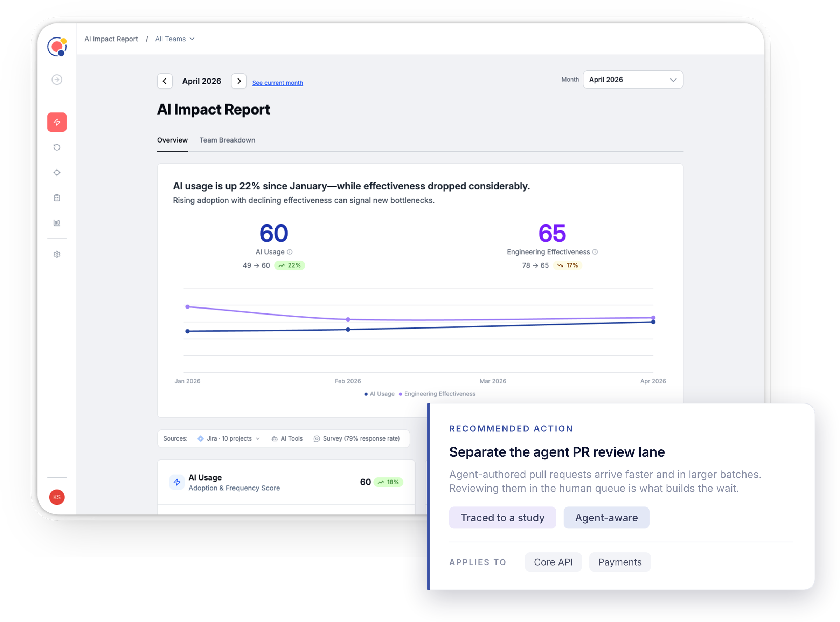Go to the next month
840x622 pixels.
[x=238, y=81]
